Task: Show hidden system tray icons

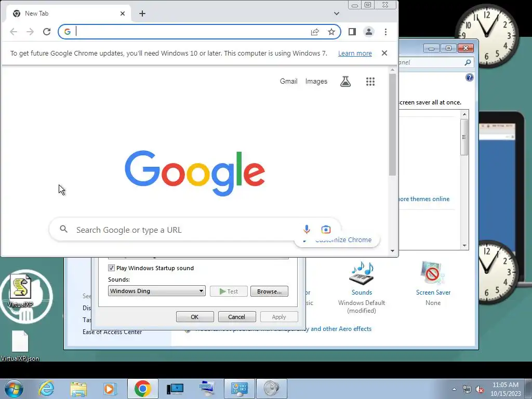Action: click(454, 389)
